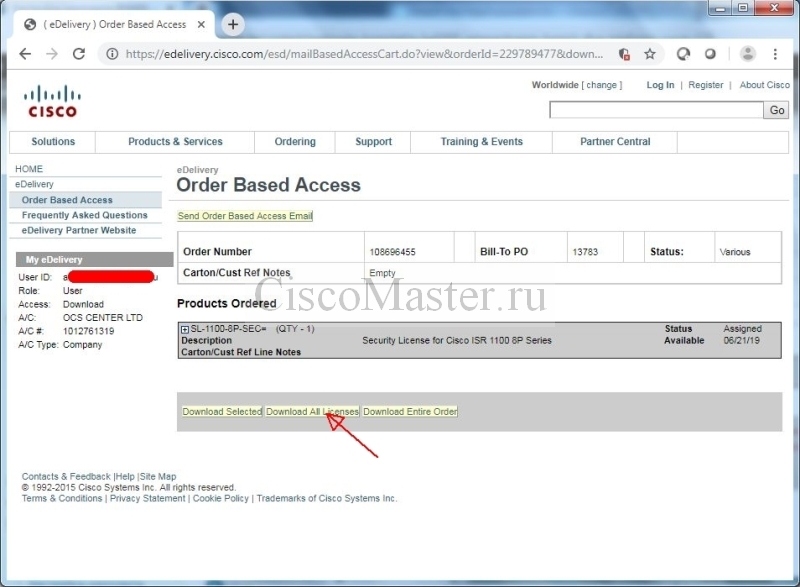Click Contacts & Feedback in the footer
800x587 pixels.
66,476
